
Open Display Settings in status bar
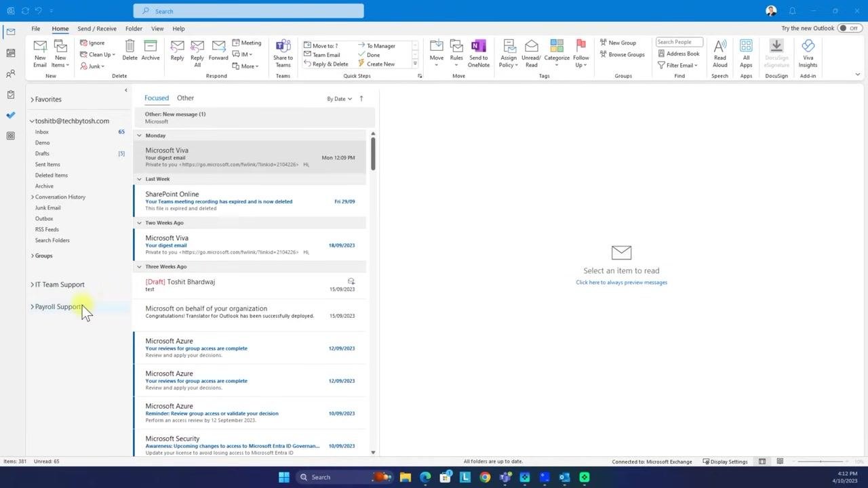(x=725, y=462)
